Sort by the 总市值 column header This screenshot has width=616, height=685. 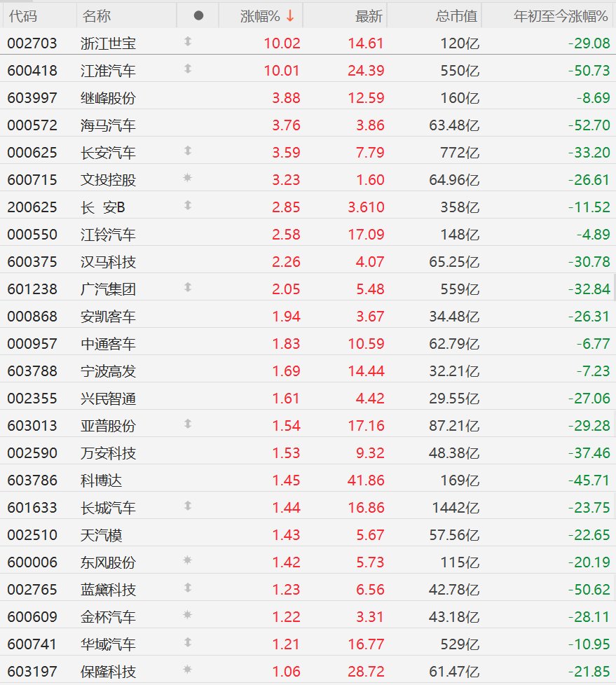456,16
